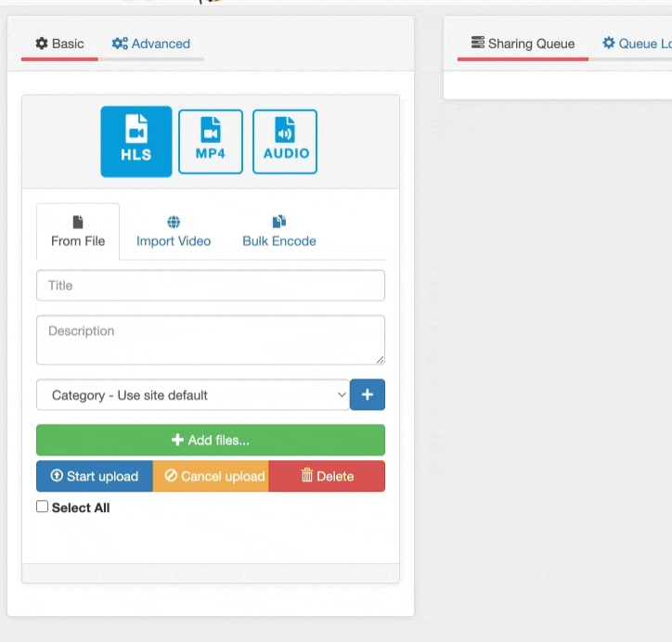Screen dimensions: 672x642
Task: Go to the Bulk Encode tab
Action: 279,232
